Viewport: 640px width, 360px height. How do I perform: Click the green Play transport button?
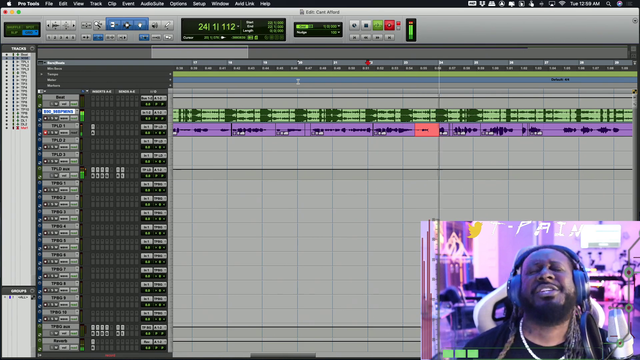coord(378,25)
